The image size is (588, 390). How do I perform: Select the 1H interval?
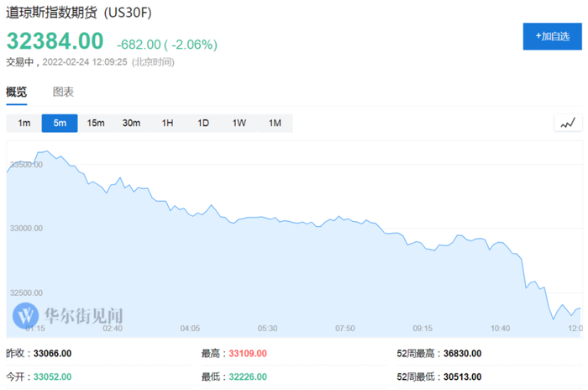click(x=167, y=124)
